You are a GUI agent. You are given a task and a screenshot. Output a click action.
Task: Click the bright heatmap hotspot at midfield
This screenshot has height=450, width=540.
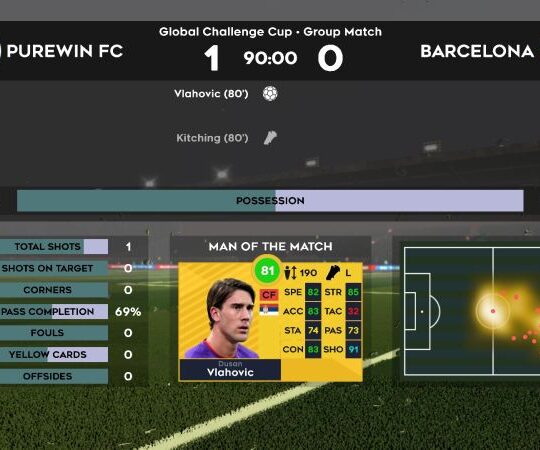493,311
